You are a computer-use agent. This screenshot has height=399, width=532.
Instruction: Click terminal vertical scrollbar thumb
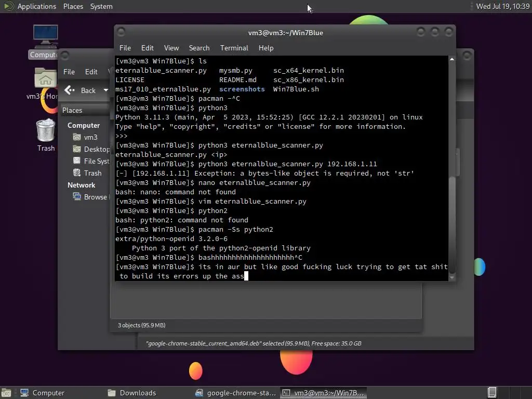(452, 224)
